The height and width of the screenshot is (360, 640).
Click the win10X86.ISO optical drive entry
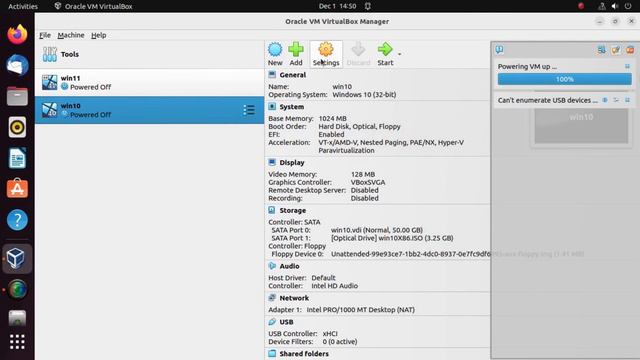(392, 238)
